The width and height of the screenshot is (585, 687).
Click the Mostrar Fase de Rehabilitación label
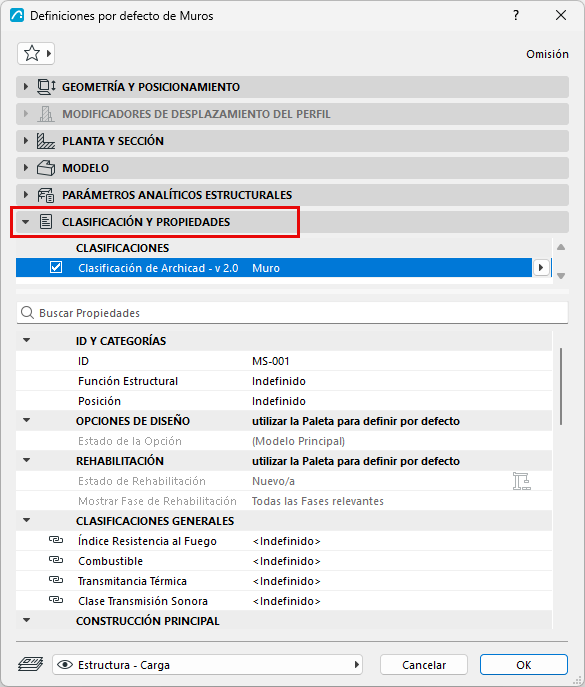157,501
